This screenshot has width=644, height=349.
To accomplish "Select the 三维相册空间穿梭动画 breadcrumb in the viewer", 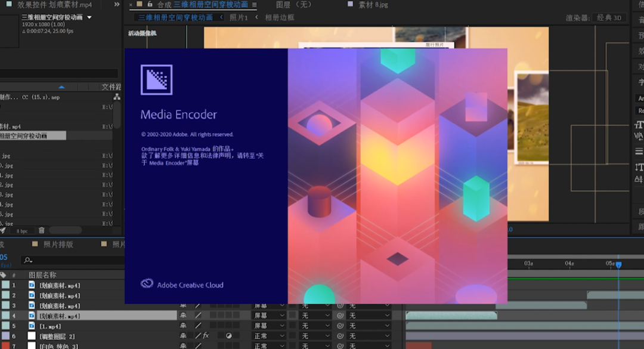I will click(x=175, y=17).
